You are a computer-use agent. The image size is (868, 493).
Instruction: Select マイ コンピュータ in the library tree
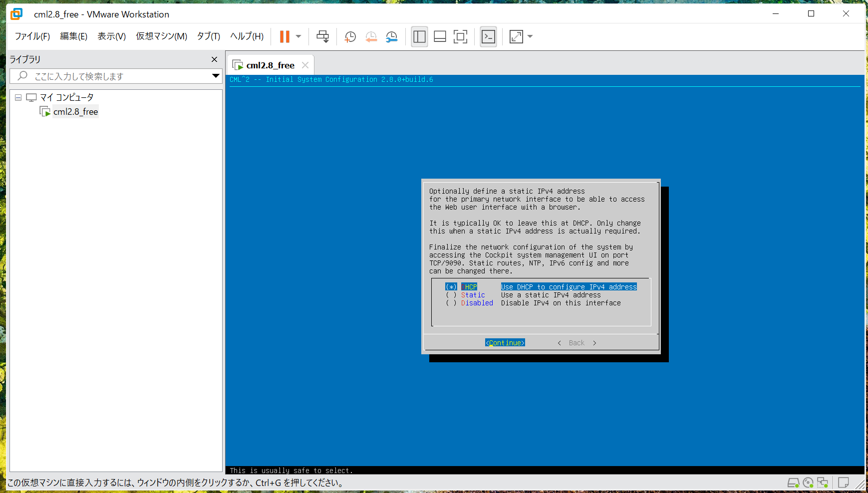pyautogui.click(x=66, y=97)
